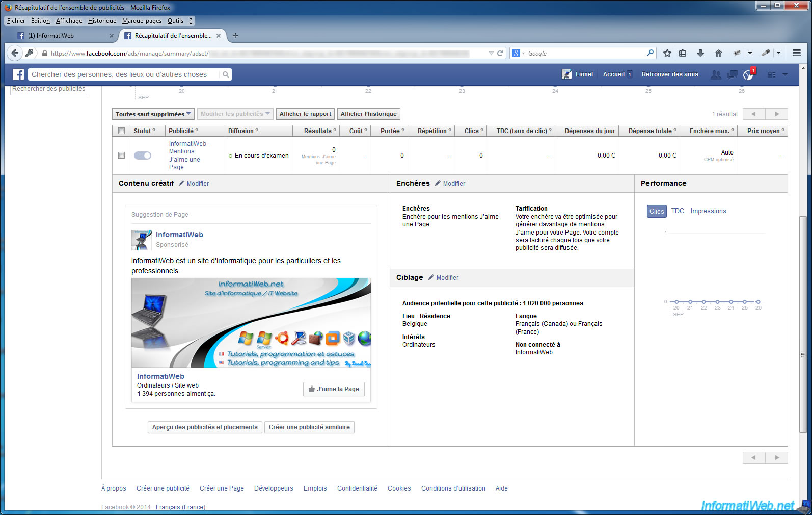Expand 'Toutes sauf supprimées' filter dropdown
The height and width of the screenshot is (515, 812).
coord(153,114)
